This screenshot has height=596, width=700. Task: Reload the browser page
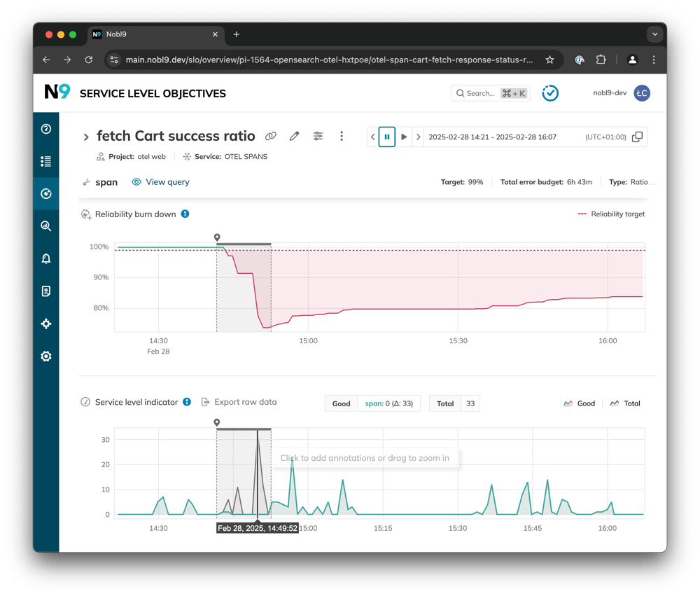89,60
